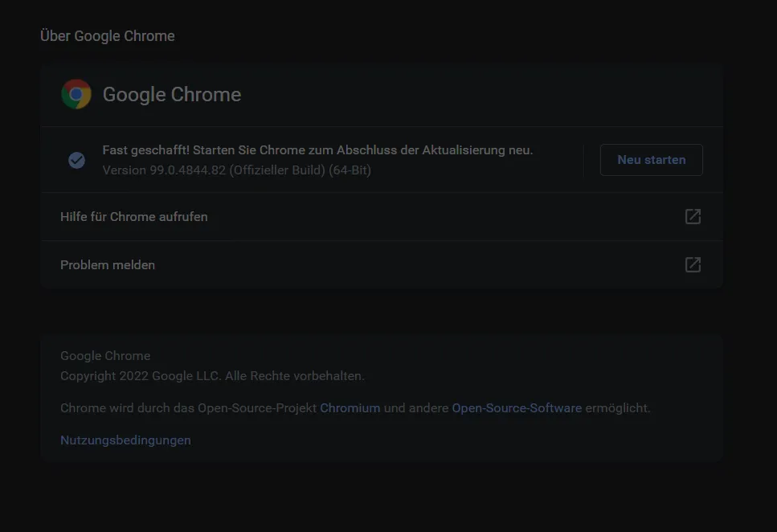Click the Copyright 2022 Google LLC text
This screenshot has width=777, height=532.
pyautogui.click(x=212, y=376)
